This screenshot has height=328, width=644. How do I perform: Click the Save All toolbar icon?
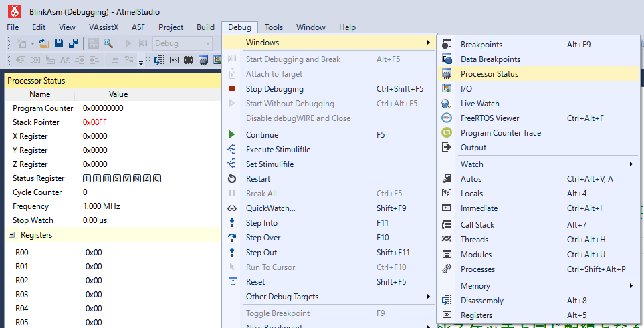pos(73,43)
